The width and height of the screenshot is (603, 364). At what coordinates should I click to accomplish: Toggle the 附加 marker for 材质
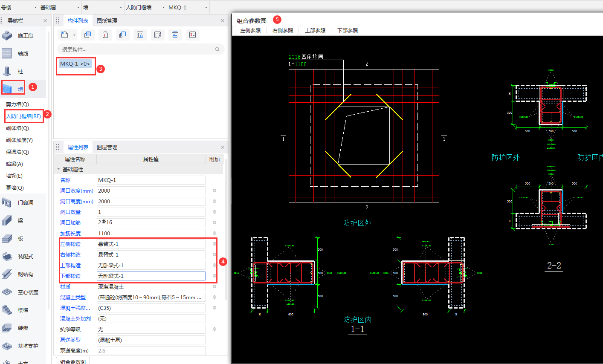point(215,286)
